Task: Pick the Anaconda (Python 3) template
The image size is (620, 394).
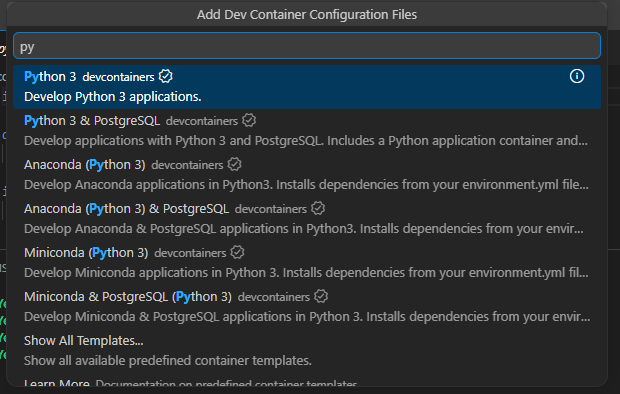Action: click(x=307, y=175)
